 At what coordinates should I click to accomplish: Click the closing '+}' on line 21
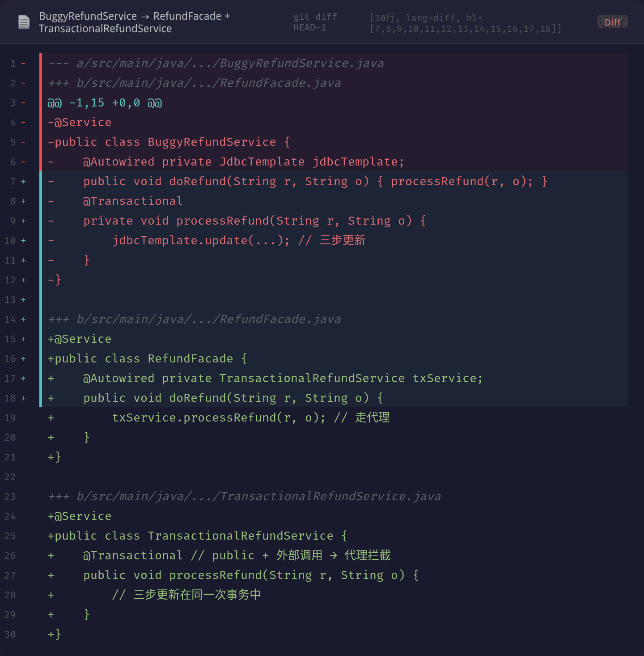pyautogui.click(x=54, y=457)
